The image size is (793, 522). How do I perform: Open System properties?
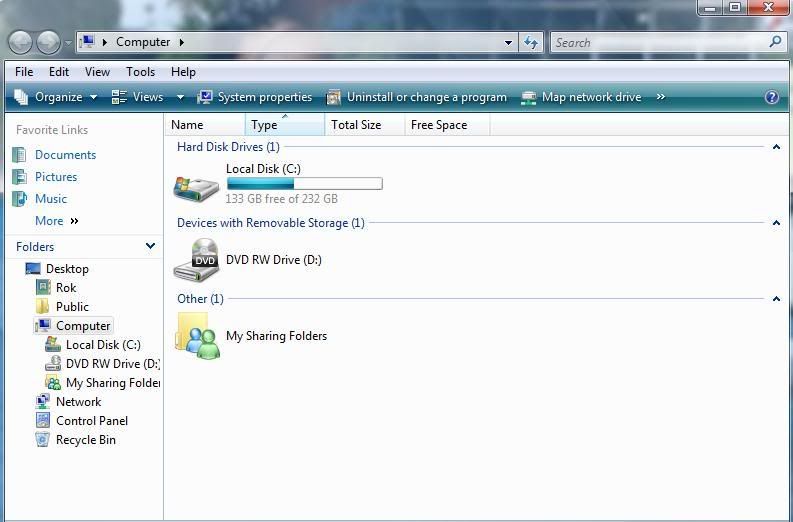(x=255, y=97)
